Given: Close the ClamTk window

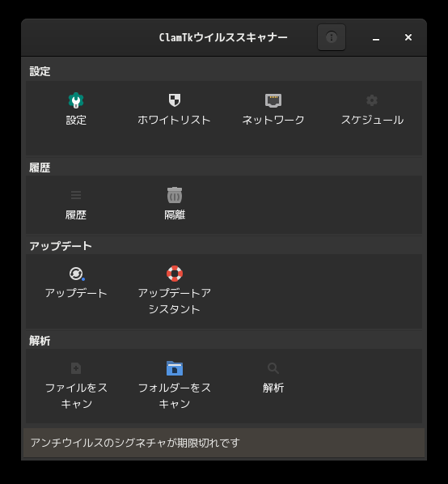Looking at the screenshot, I should click(408, 37).
